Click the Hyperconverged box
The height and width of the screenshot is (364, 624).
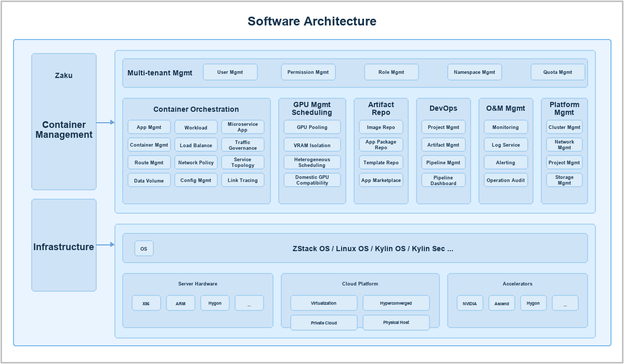(396, 303)
